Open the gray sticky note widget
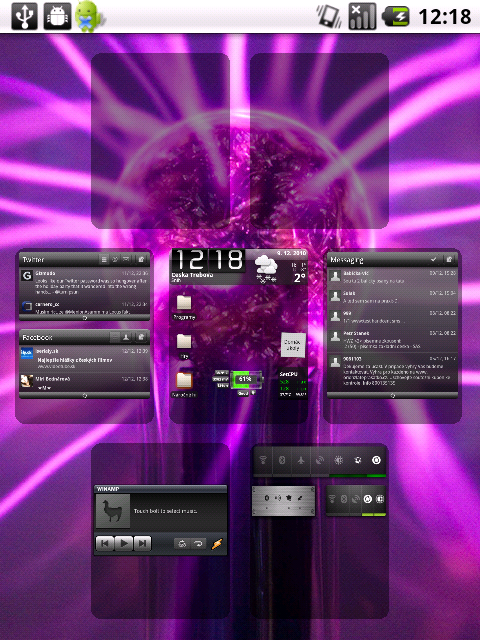The height and width of the screenshot is (640, 480). 293,345
